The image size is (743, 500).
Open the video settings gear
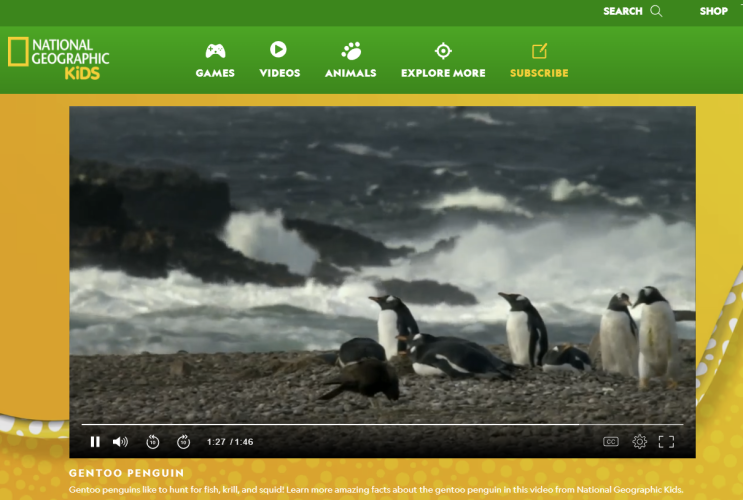[x=639, y=442]
